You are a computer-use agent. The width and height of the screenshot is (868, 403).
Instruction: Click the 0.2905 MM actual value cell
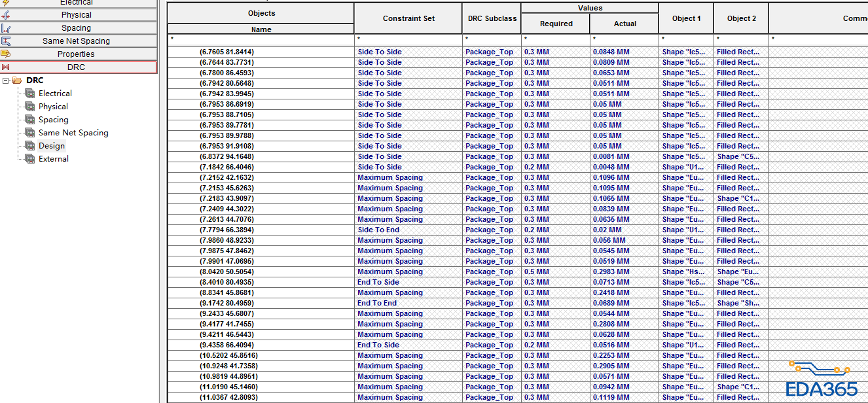[624, 366]
